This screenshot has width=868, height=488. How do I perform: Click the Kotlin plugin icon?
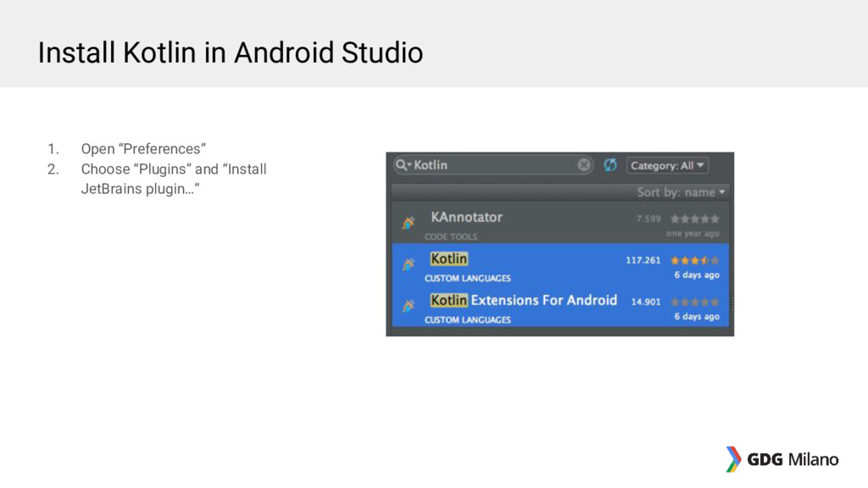(x=409, y=264)
